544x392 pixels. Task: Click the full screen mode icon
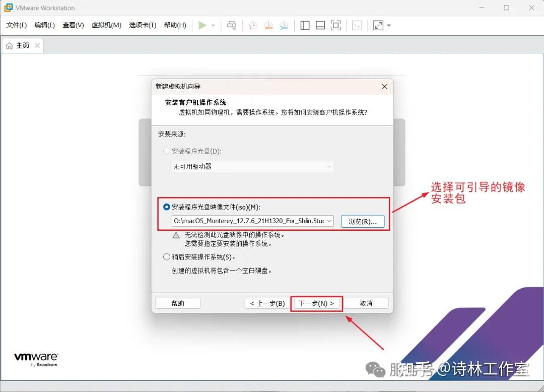point(335,25)
